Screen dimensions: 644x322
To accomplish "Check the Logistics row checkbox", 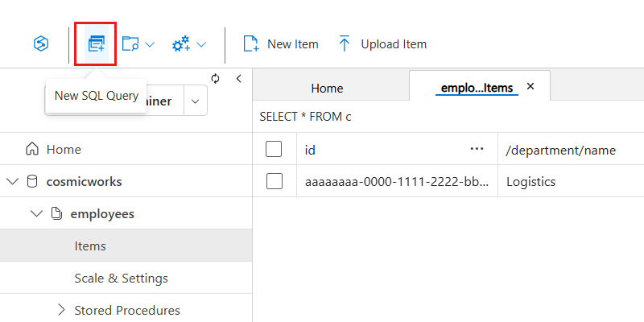I will coord(274,181).
